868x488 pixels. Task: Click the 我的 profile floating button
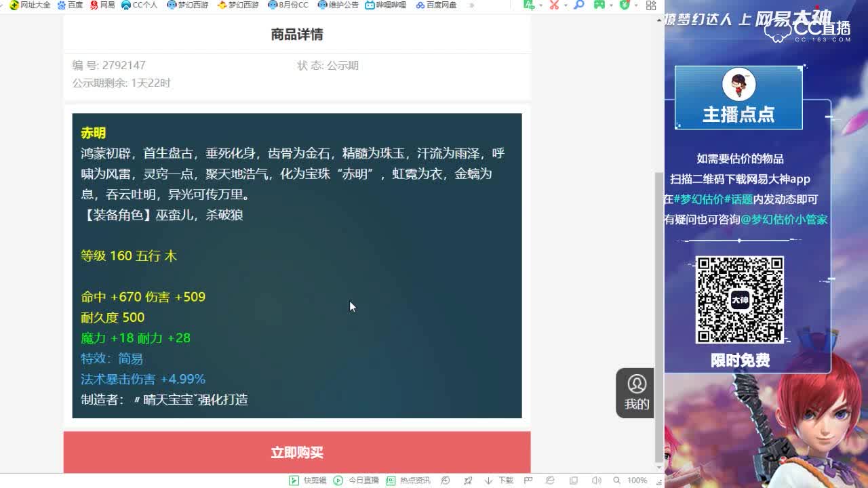coord(636,392)
